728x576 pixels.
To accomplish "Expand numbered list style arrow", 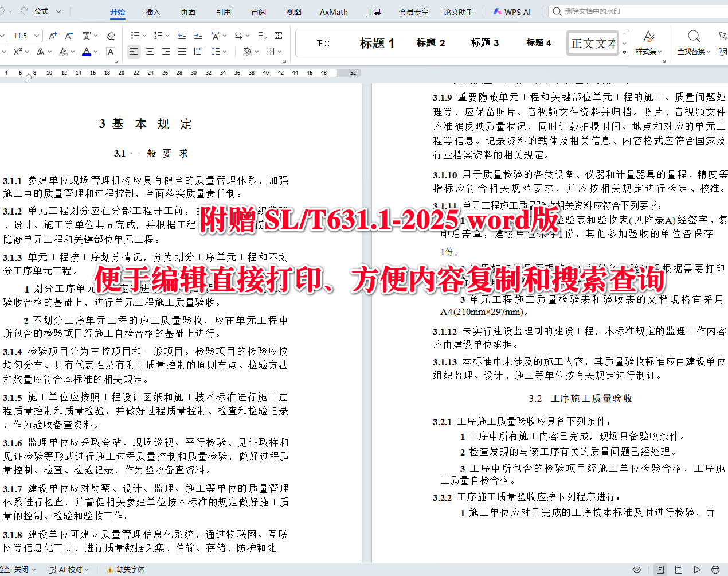I will [167, 36].
